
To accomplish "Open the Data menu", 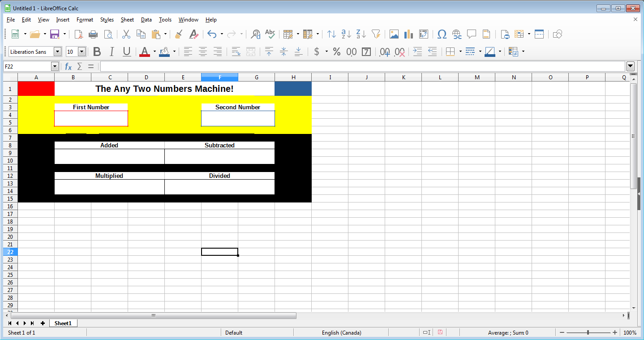I will (x=146, y=19).
